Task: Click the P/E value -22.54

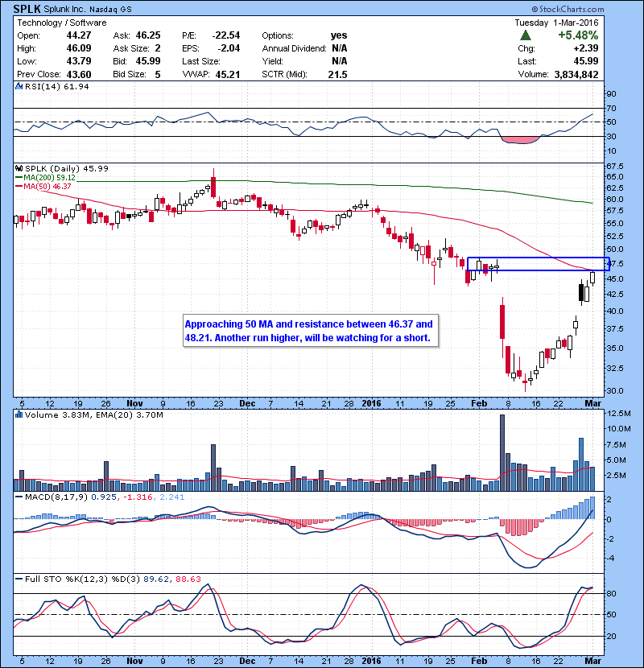Action: [226, 35]
